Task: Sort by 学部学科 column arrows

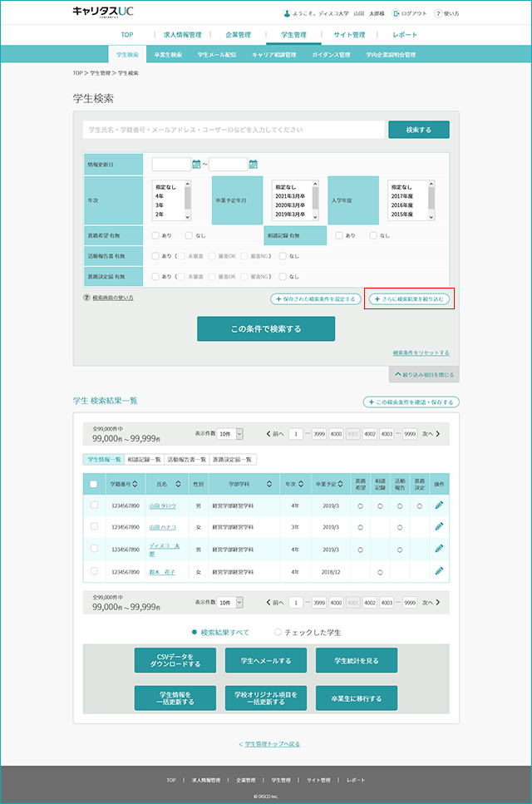Action: (x=269, y=484)
